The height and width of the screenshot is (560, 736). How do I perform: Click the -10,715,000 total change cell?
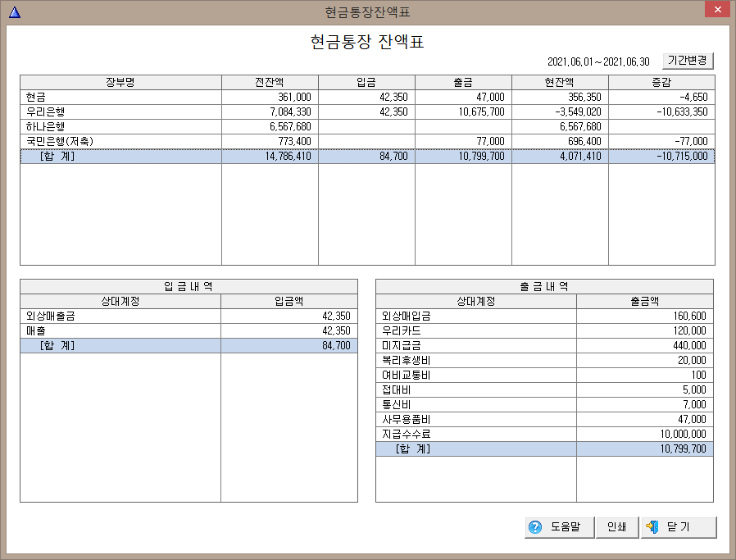pyautogui.click(x=662, y=157)
